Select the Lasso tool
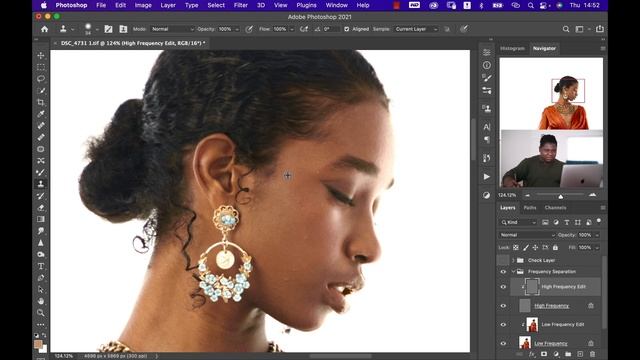 41,79
